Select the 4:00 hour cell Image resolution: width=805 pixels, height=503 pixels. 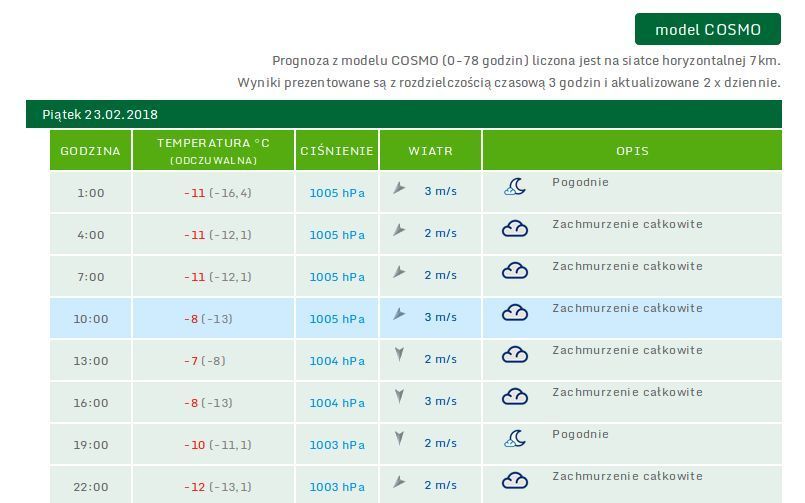click(90, 235)
